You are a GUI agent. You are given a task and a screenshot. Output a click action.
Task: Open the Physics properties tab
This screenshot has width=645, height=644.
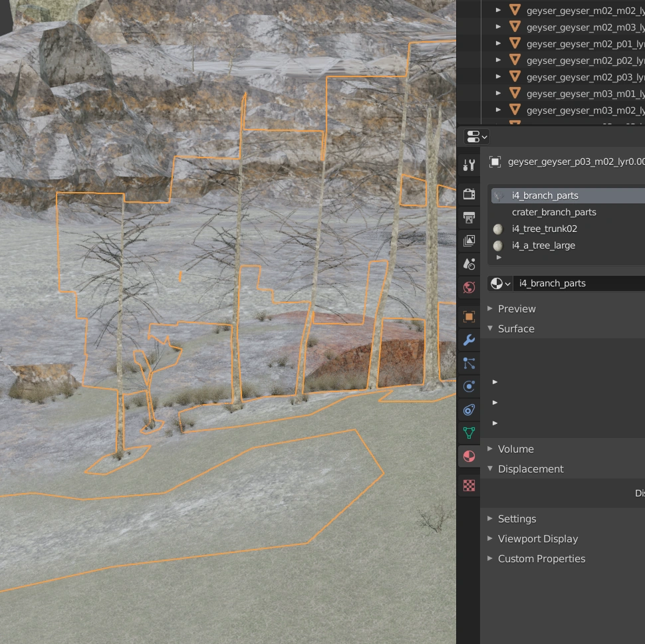[x=469, y=386]
